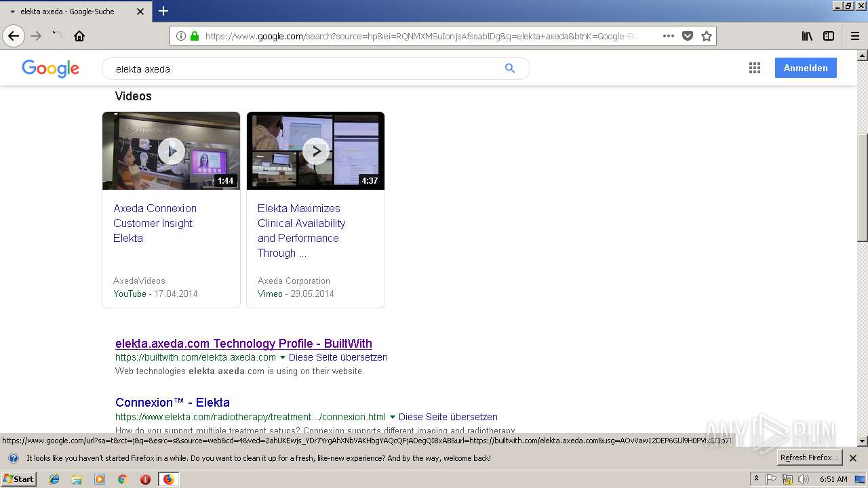Translate the Connexion Elekta result page
This screenshot has height=488, width=868.
(x=448, y=417)
